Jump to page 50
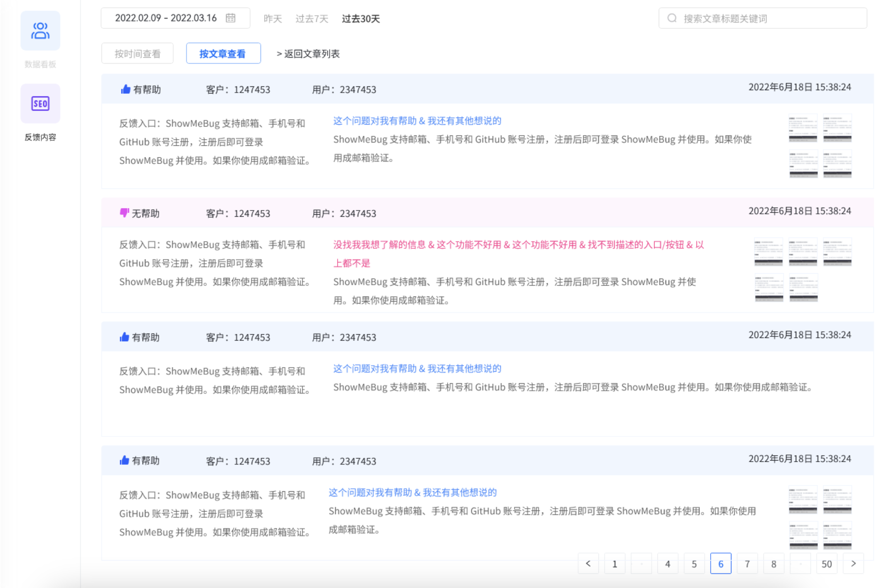The image size is (896, 588). click(827, 563)
